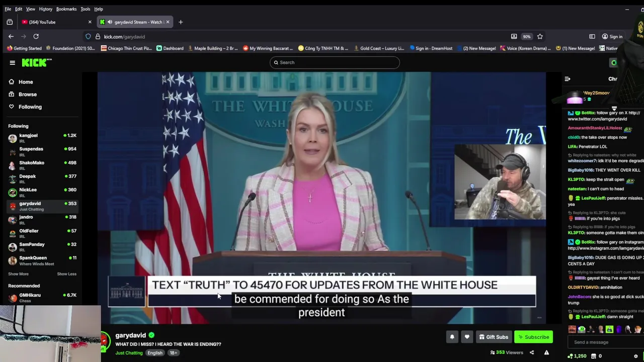Open OldFeller channel in Following list
Image resolution: width=644 pixels, height=362 pixels.
42,233
